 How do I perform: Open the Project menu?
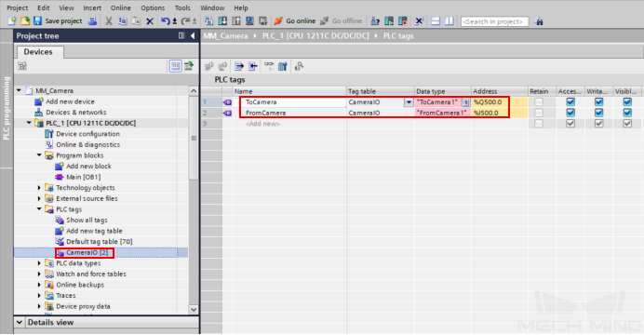(x=18, y=7)
